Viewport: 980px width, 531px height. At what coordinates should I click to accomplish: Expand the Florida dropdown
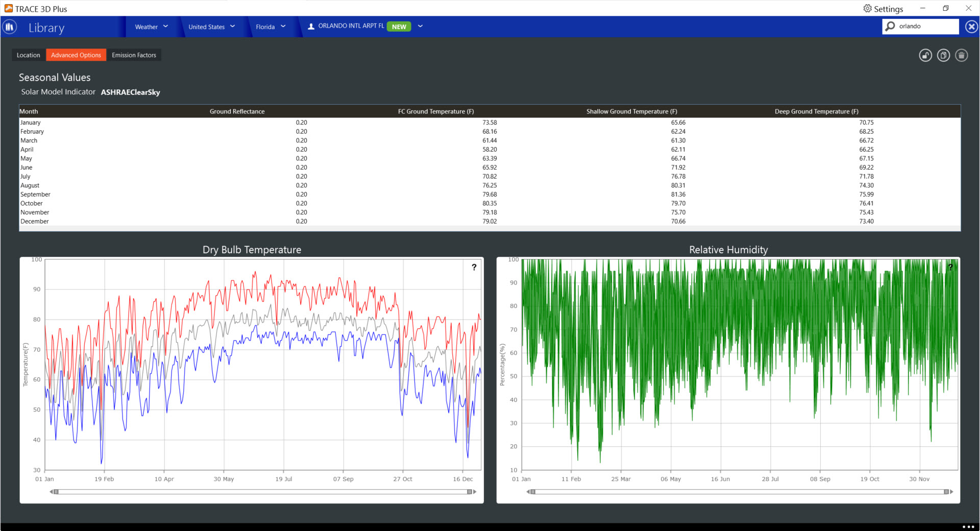[271, 27]
